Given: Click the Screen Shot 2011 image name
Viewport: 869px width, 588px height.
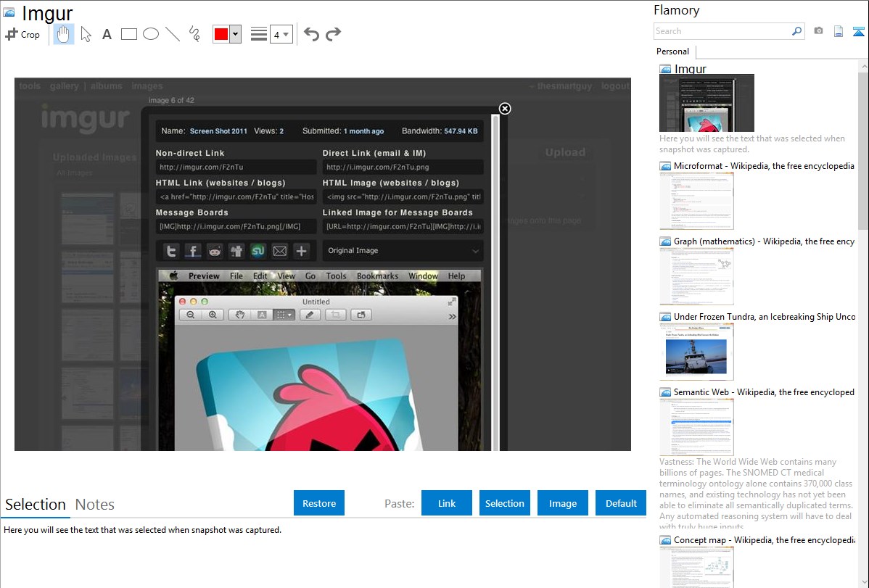Looking at the screenshot, I should pos(218,131).
